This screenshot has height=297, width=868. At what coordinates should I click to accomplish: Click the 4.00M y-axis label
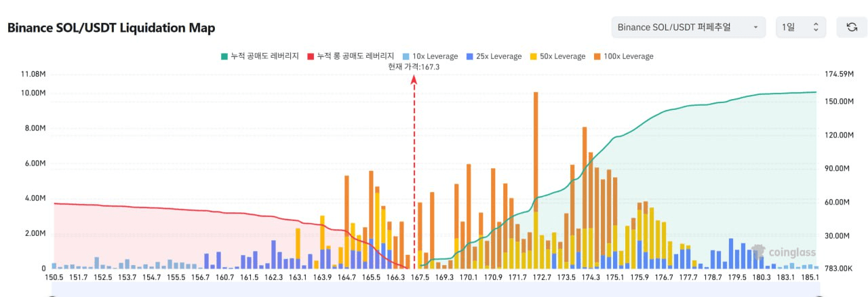coord(35,199)
